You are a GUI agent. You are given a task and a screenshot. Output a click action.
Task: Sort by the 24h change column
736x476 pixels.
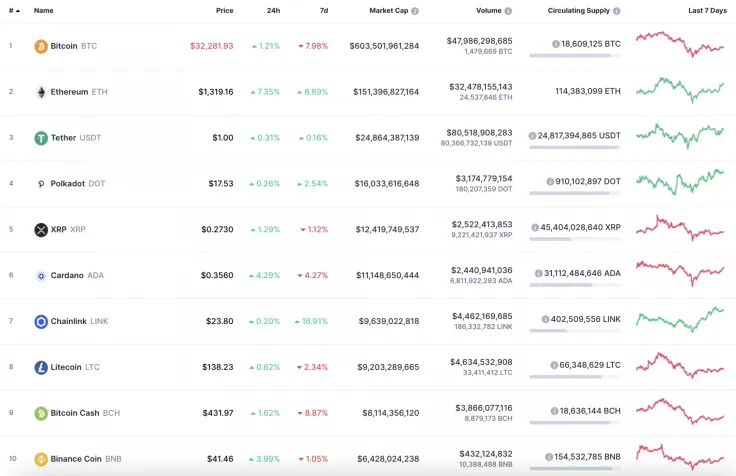click(273, 10)
